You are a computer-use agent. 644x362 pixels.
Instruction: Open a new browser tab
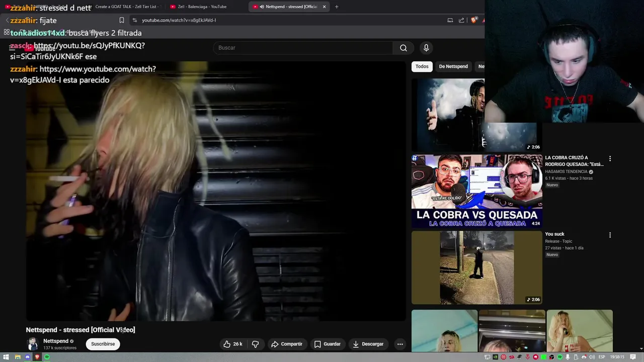(337, 7)
